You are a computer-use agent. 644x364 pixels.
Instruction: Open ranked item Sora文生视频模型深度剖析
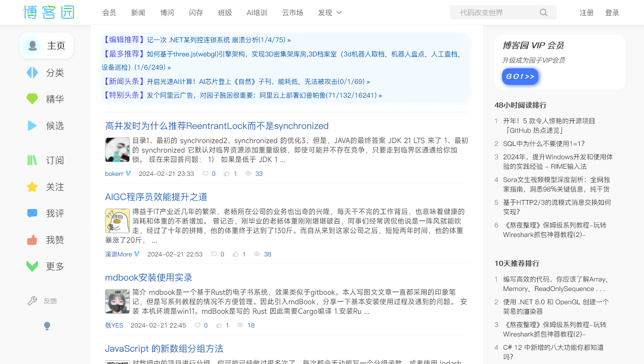click(x=556, y=184)
